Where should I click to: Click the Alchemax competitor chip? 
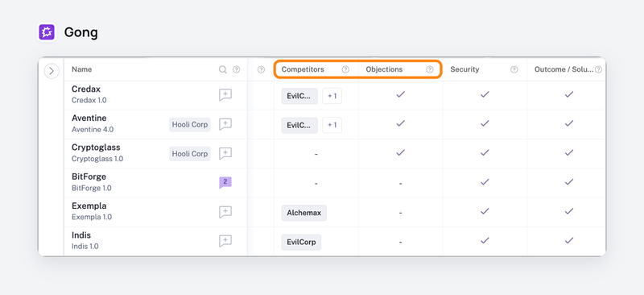(304, 213)
